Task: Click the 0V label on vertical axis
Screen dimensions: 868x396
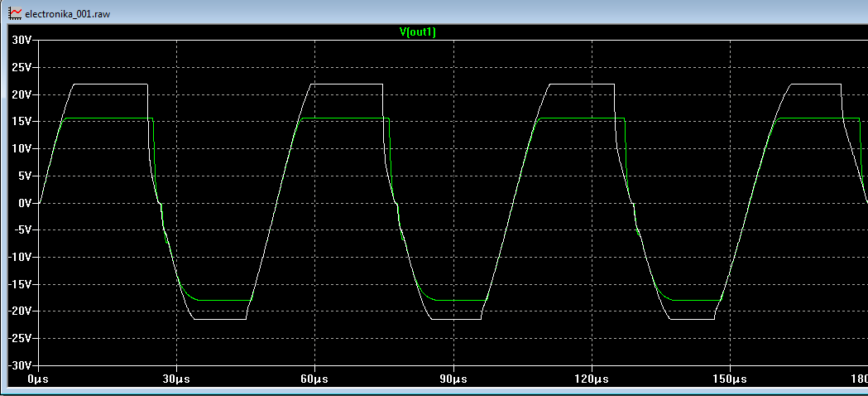Action: (x=26, y=203)
